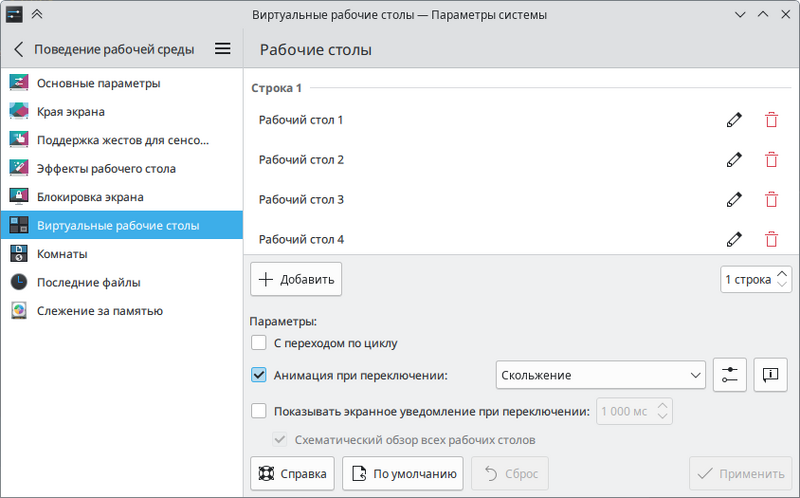This screenshot has width=800, height=498.
Task: Remove Рабочий стол 4 via its trash icon
Action: (x=771, y=239)
